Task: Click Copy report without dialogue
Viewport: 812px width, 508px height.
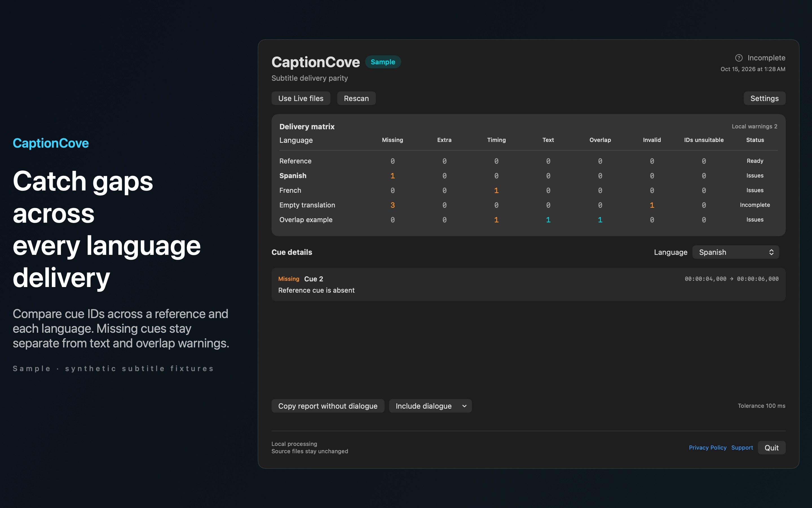Action: (328, 406)
